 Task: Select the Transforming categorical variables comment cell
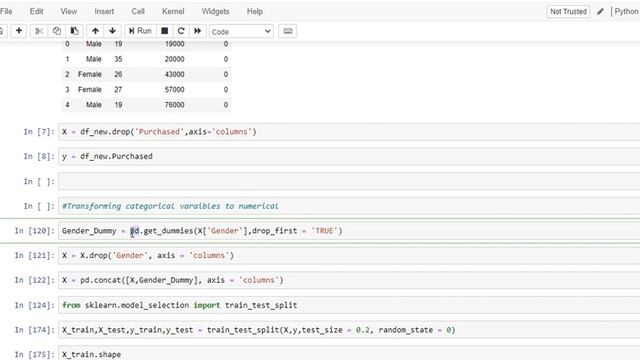(349, 206)
